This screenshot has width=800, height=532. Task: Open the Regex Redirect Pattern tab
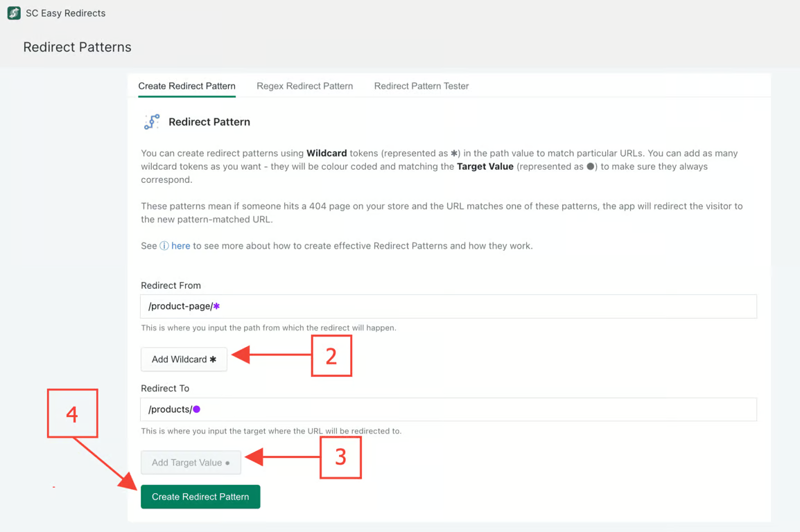(x=304, y=86)
